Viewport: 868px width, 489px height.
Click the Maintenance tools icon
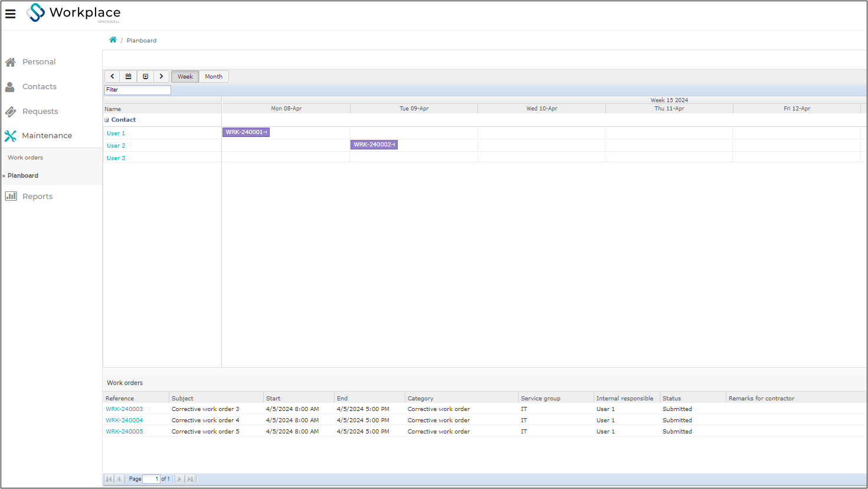pyautogui.click(x=10, y=136)
